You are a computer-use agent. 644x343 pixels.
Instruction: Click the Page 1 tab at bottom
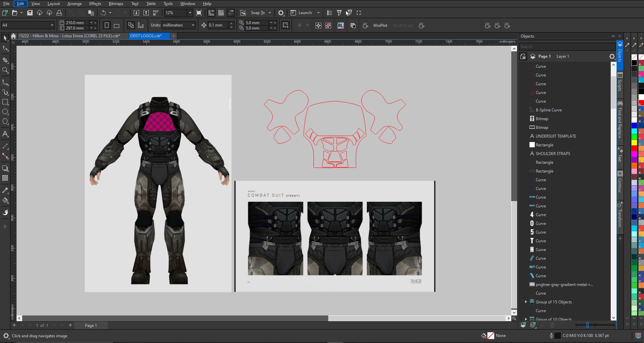tap(91, 325)
